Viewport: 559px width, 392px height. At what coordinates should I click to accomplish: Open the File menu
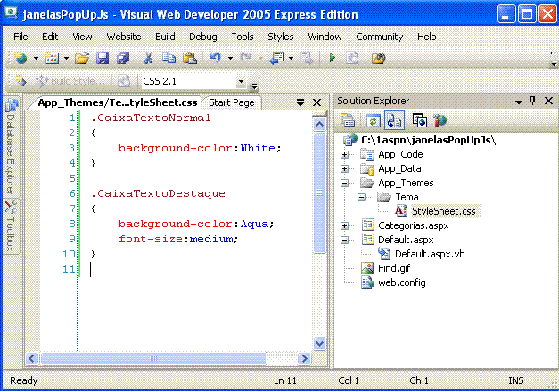(x=21, y=37)
